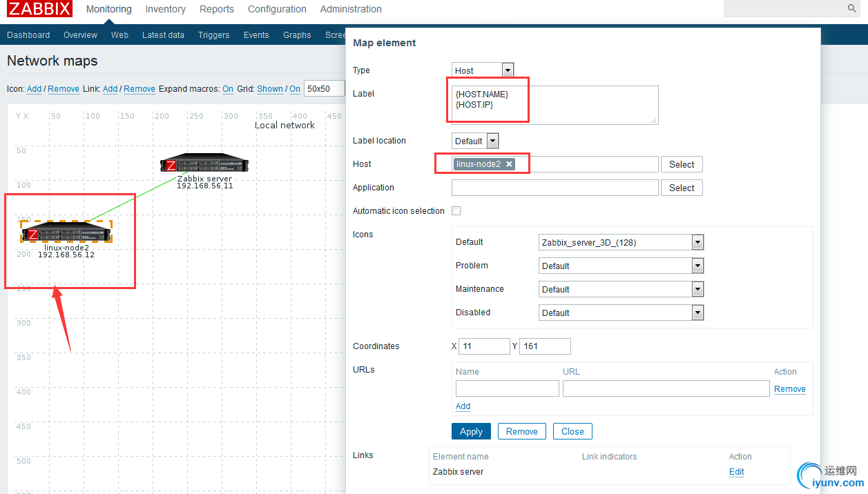
Task: Click Zabbix server in Links table
Action: 458,472
